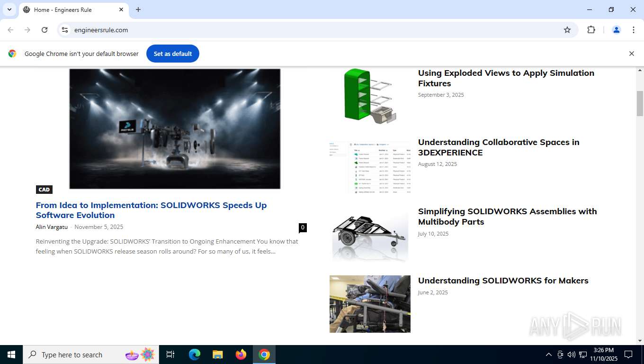This screenshot has height=364, width=644.
Task: Click the comment count badge showing 0
Action: point(303,227)
